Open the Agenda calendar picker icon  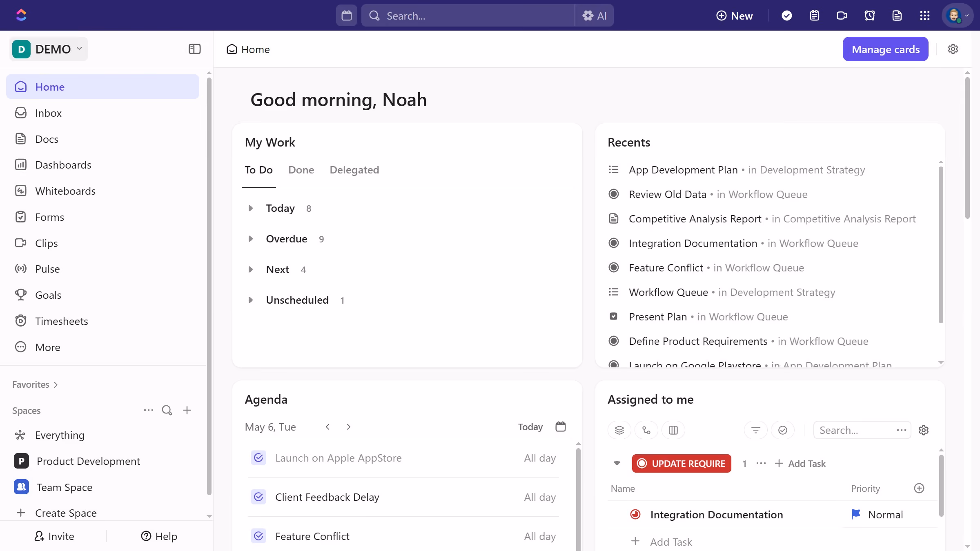tap(561, 427)
